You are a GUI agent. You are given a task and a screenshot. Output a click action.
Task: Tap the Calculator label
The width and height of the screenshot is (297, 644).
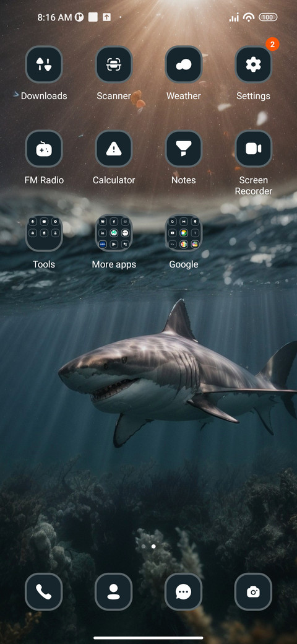(114, 180)
